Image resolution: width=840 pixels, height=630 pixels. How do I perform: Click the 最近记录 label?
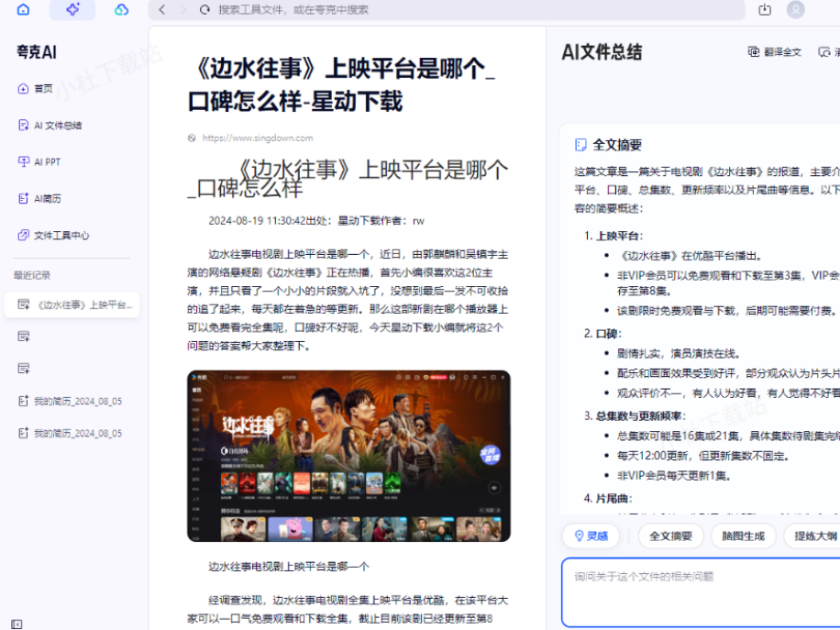pyautogui.click(x=32, y=275)
